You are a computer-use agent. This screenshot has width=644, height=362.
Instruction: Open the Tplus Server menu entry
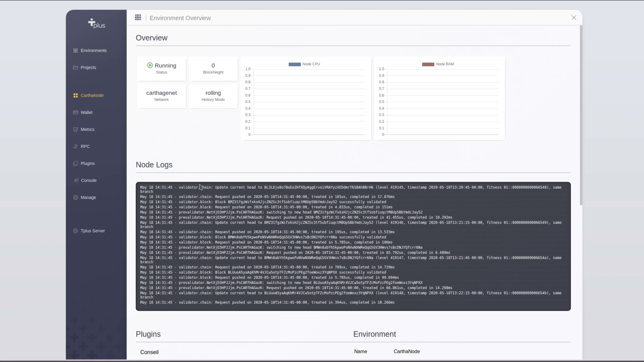click(x=93, y=231)
